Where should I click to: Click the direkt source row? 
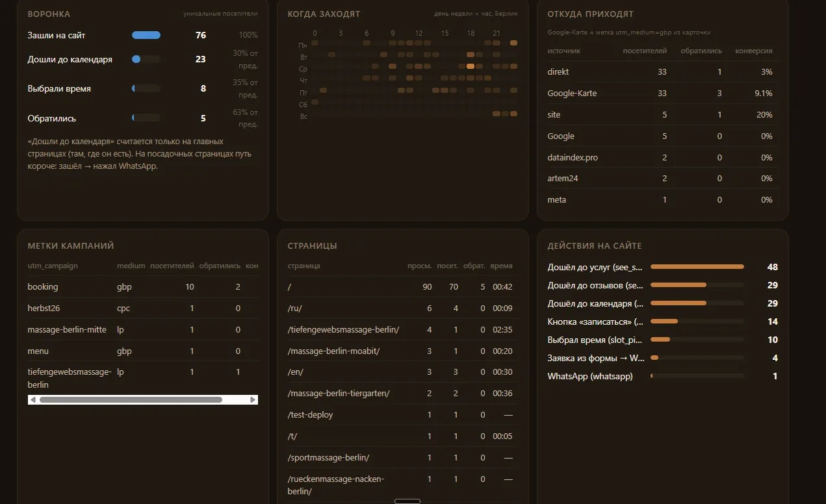[x=662, y=71]
